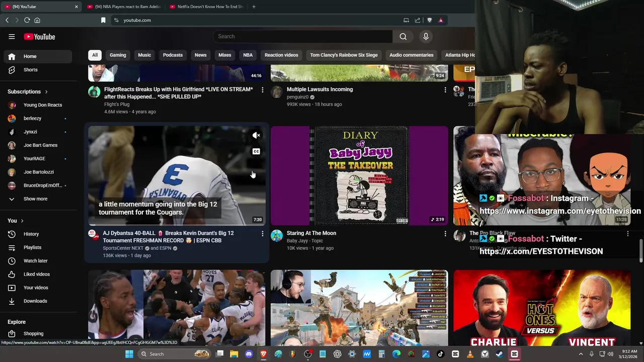644x362 pixels.
Task: Select Tom Clancy's Rainbow Six Siege chip
Action: (344, 55)
